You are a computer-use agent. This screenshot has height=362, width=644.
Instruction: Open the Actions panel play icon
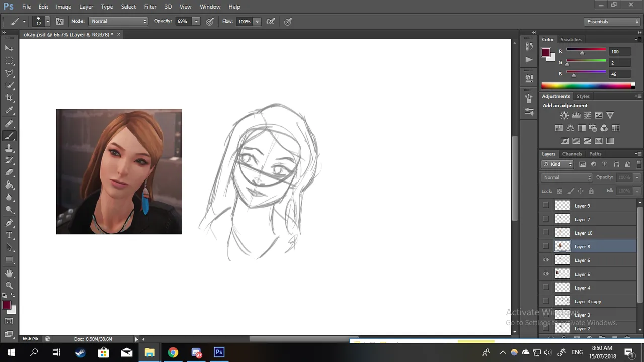[529, 60]
